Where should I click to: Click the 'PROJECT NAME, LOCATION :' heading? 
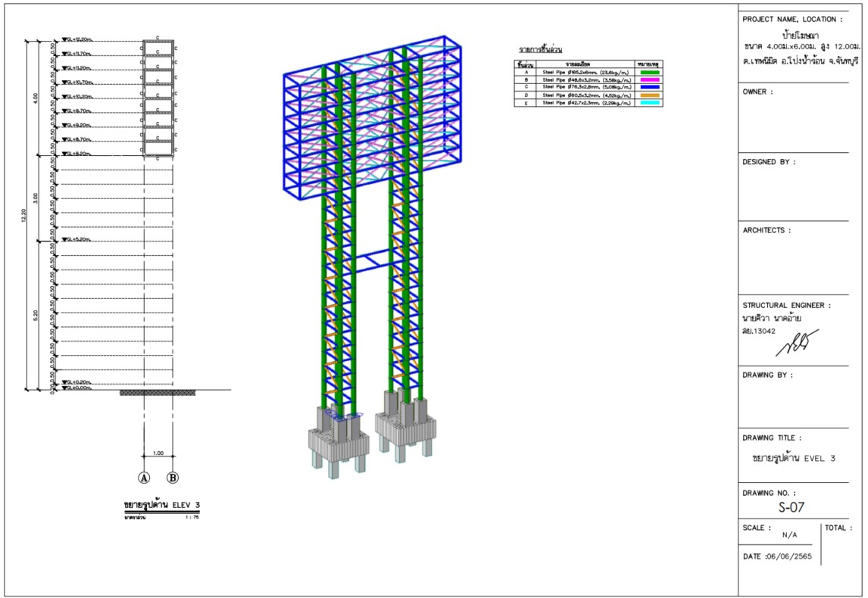(x=792, y=20)
